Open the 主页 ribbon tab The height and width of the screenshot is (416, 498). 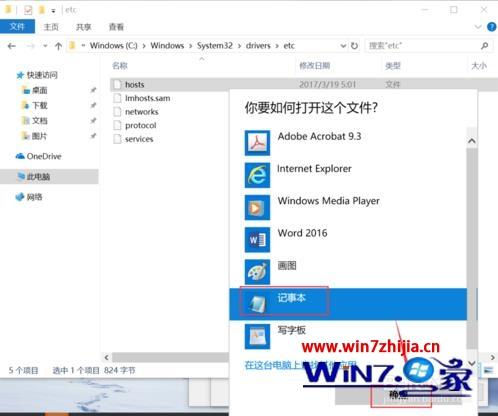[51, 27]
